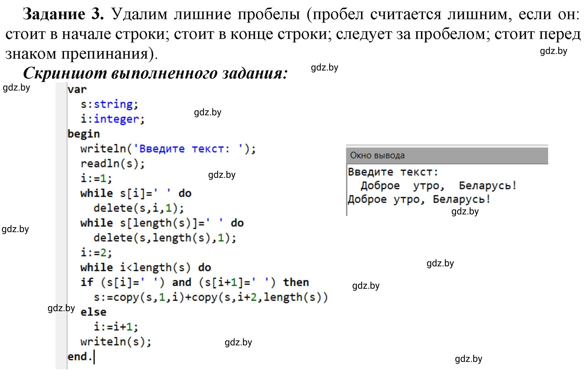Click the 'if (s[i]=' ') and' condition line
The height and width of the screenshot is (379, 588).
[195, 282]
